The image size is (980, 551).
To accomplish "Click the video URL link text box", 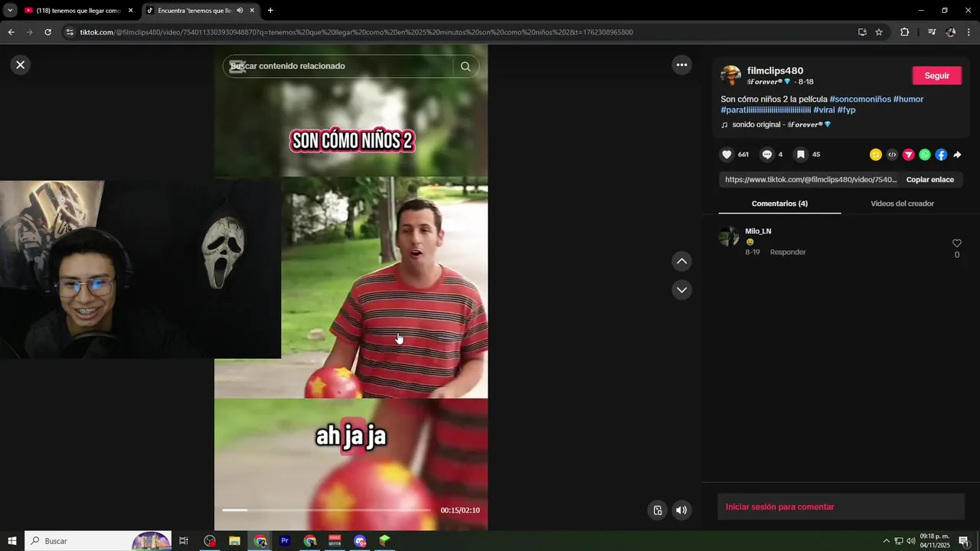I will [811, 180].
